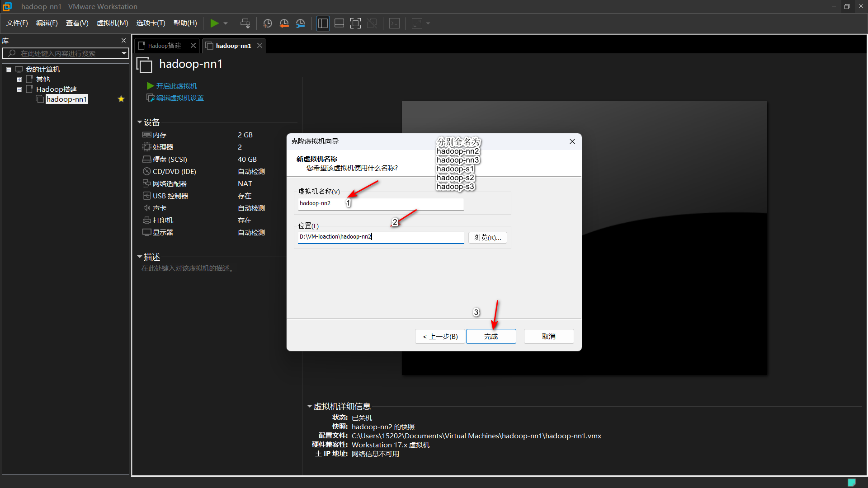Click 编辑虚拟机设置 link
868x488 pixels.
click(x=179, y=98)
